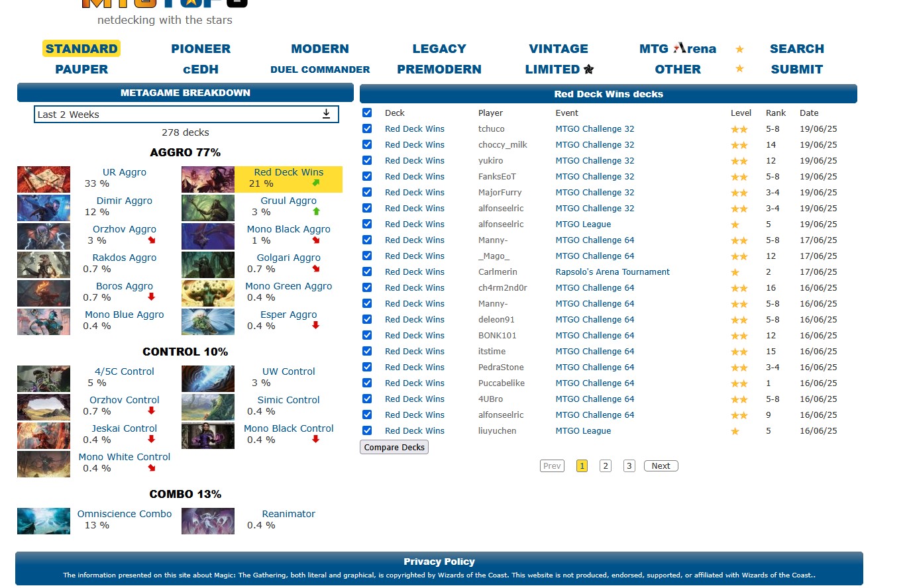
Task: Go to the PAUPER format
Action: (x=81, y=69)
